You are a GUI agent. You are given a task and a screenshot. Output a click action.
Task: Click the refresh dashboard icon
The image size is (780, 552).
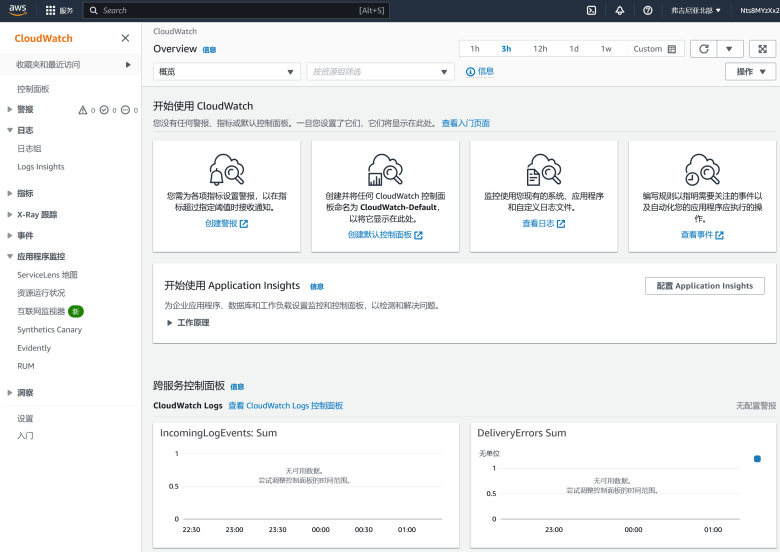tap(704, 49)
